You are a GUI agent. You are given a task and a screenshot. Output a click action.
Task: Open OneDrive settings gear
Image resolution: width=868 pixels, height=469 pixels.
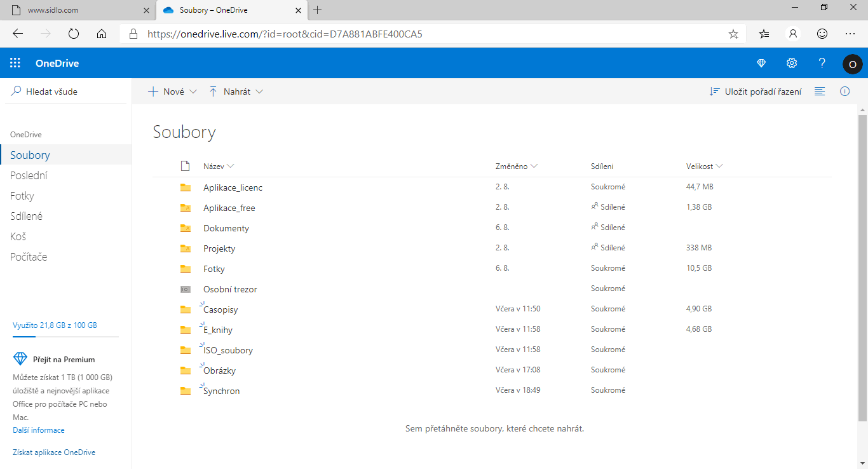(791, 63)
